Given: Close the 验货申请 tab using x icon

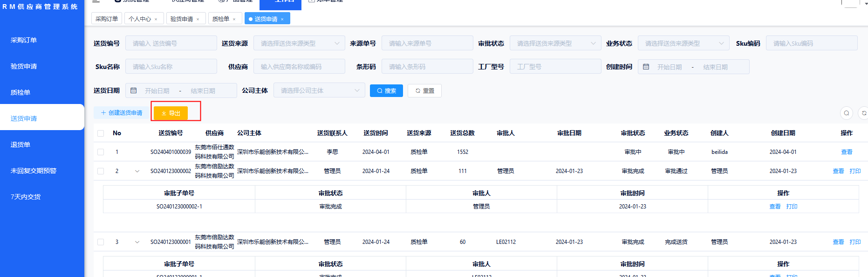Looking at the screenshot, I should (x=198, y=19).
